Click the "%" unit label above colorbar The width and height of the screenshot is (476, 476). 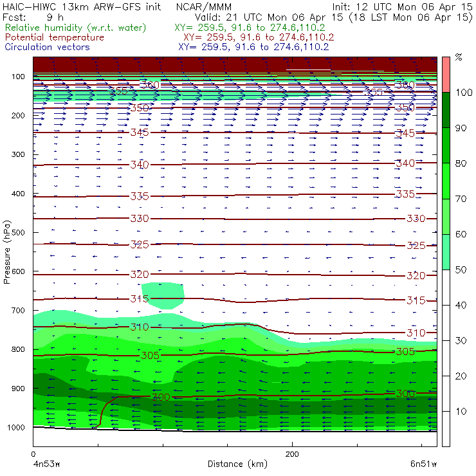(459, 57)
